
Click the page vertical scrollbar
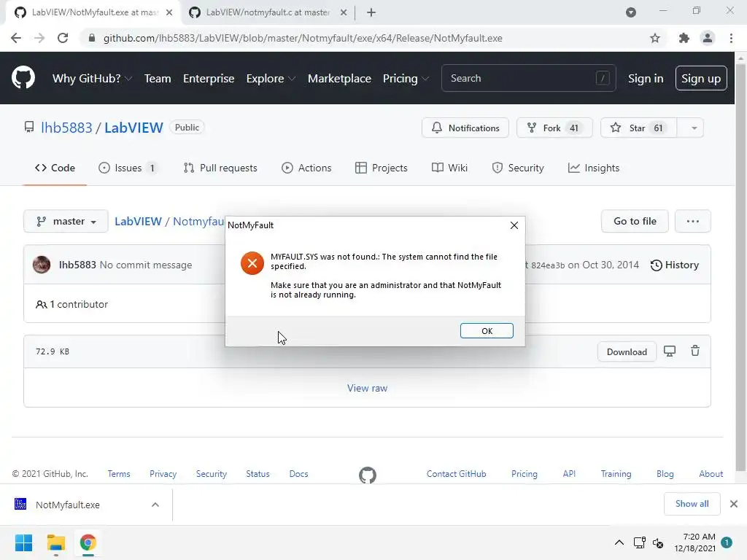pos(740,268)
